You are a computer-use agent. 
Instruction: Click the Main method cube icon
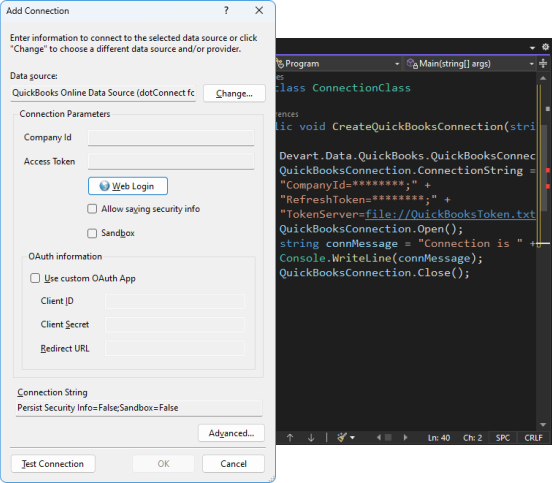click(x=412, y=64)
